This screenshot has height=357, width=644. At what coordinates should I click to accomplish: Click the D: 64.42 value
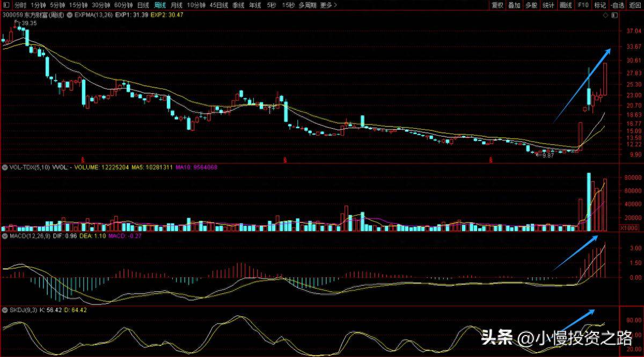(75, 310)
